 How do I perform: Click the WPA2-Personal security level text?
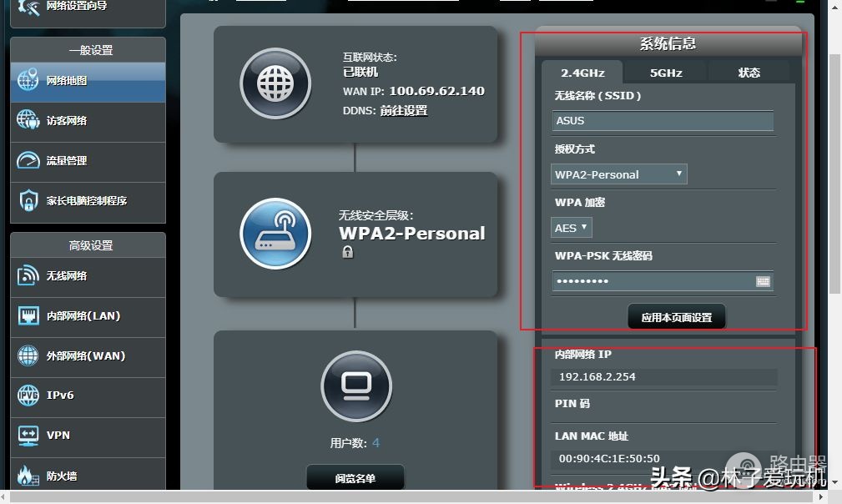[412, 233]
